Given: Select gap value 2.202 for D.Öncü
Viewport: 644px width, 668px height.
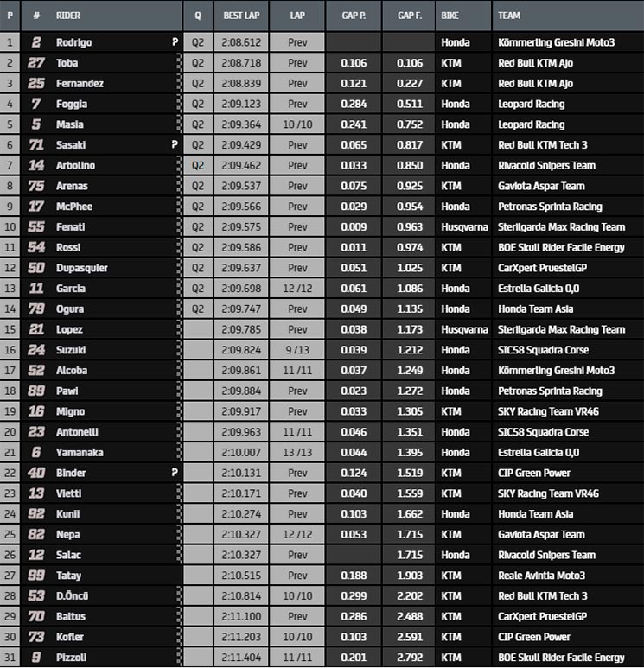Looking at the screenshot, I should click(410, 596).
